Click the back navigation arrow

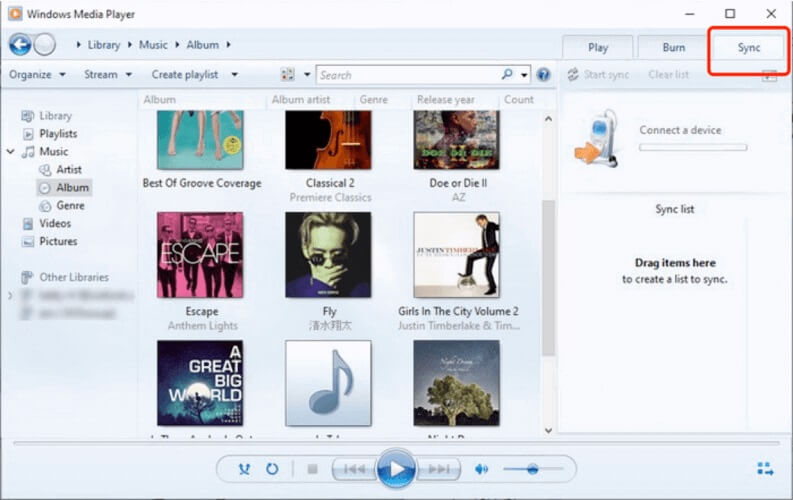(20, 44)
